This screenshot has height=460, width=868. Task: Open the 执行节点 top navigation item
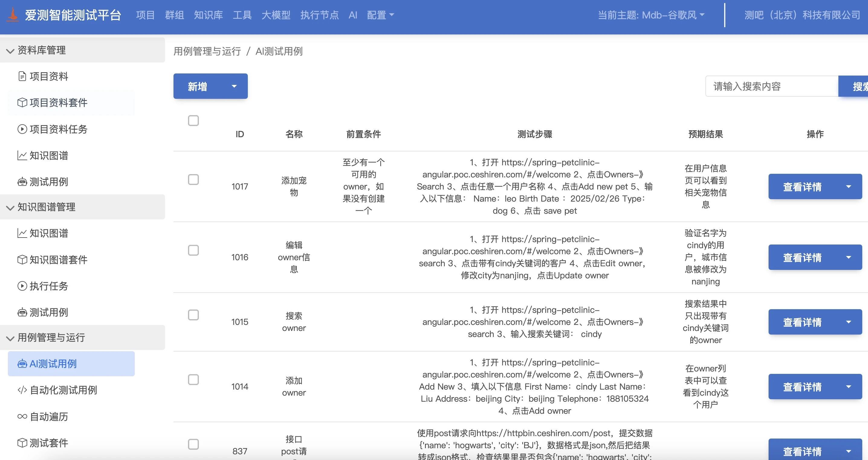point(319,15)
